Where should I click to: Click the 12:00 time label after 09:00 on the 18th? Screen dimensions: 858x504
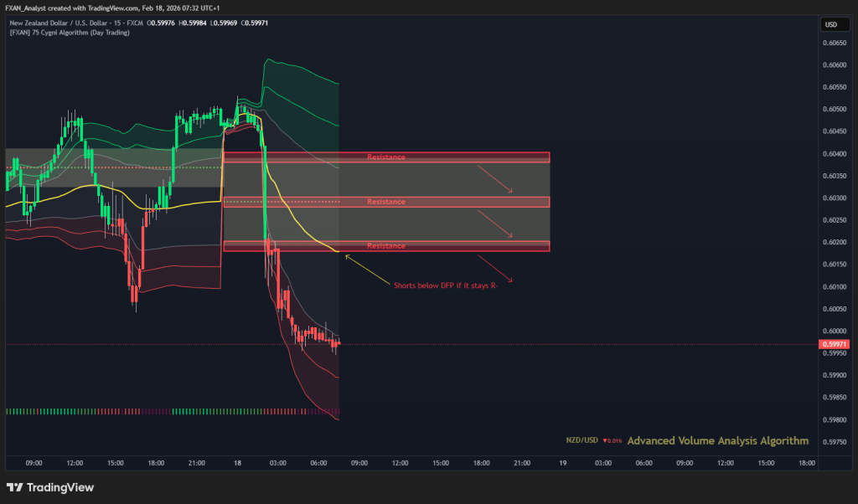399,462
